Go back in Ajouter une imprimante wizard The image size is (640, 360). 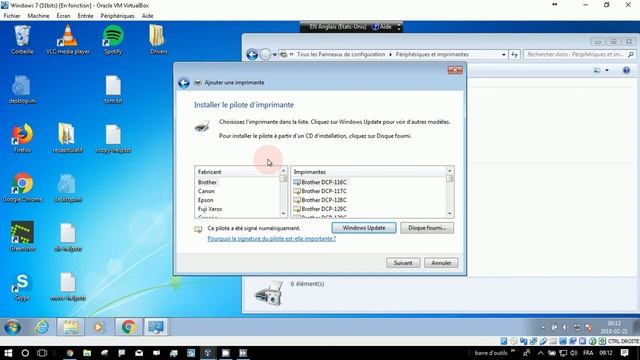point(184,83)
